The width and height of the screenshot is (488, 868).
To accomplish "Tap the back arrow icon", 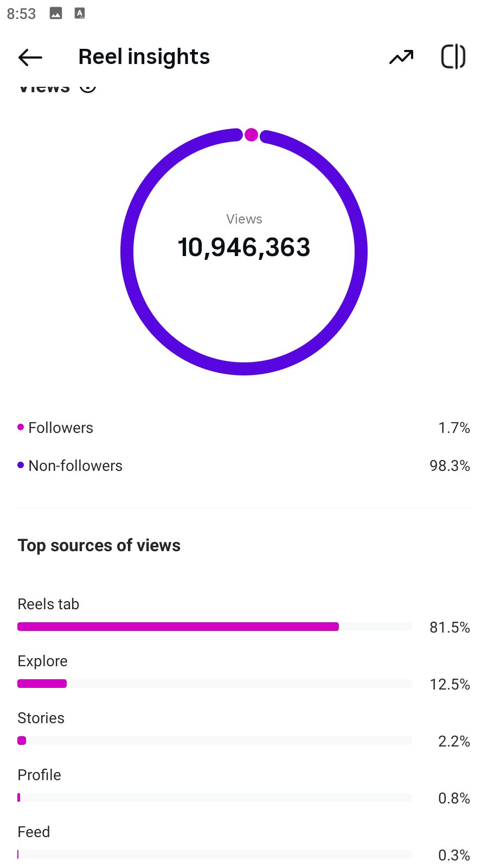I will (x=30, y=57).
